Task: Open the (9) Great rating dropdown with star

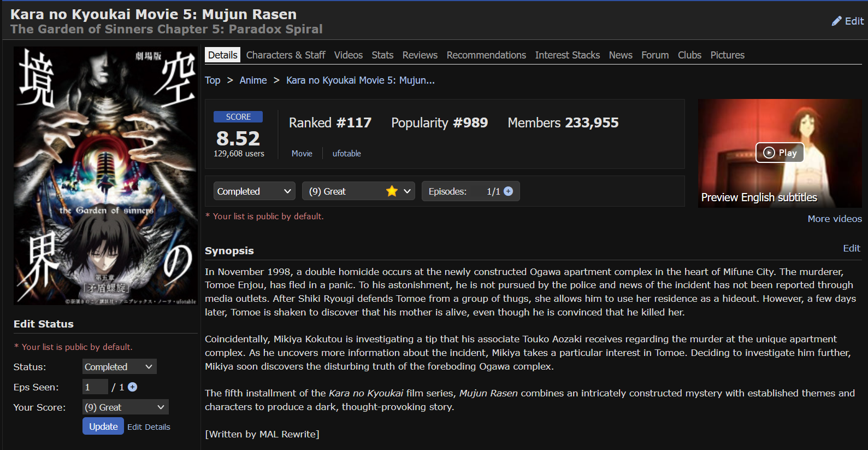Action: point(358,191)
